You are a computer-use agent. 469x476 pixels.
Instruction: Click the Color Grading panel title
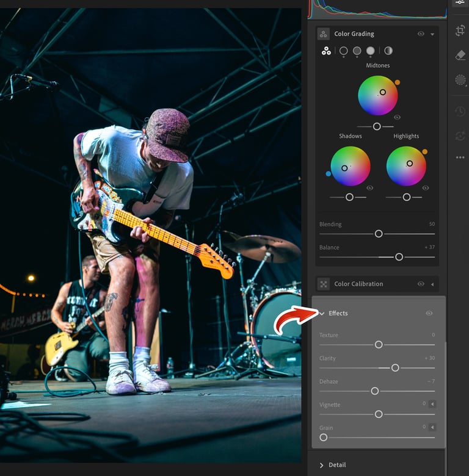coord(354,34)
